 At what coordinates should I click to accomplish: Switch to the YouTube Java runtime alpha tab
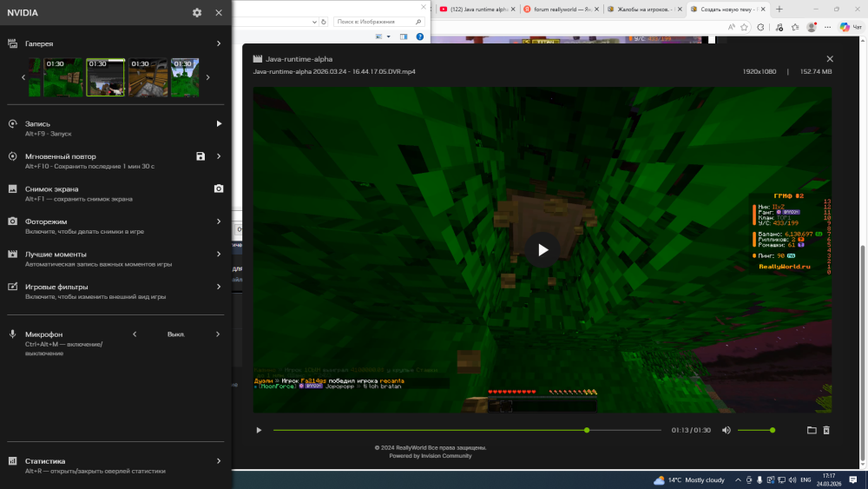coord(476,9)
